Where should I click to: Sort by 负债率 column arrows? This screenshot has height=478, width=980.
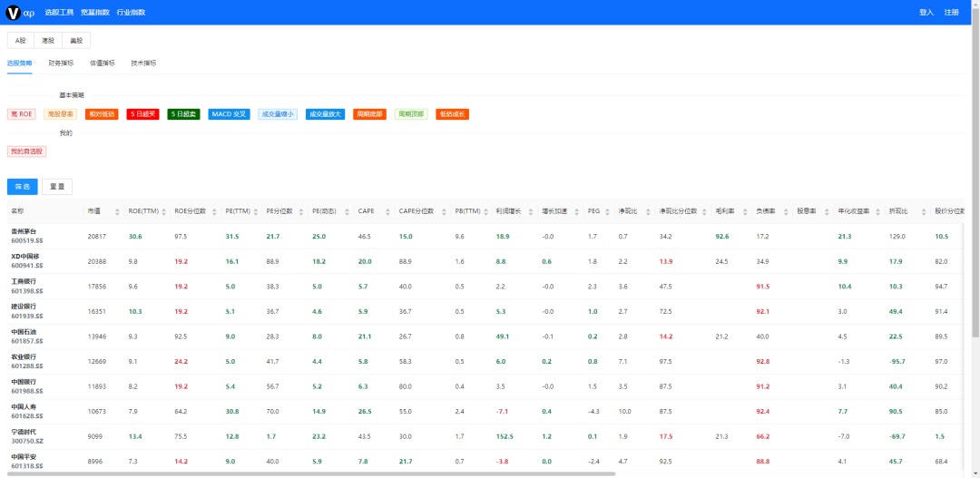coord(786,211)
